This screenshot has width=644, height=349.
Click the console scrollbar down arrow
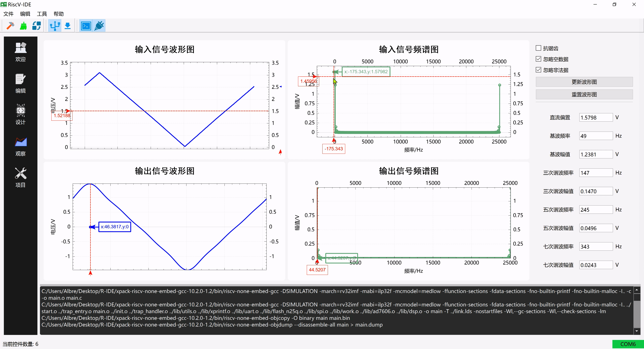(637, 331)
